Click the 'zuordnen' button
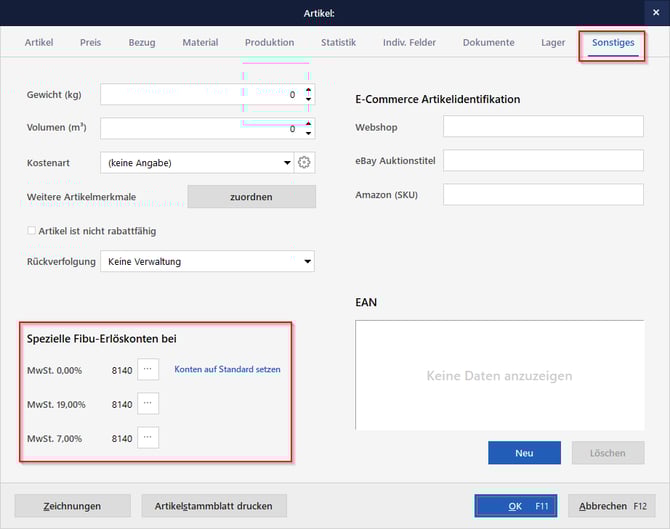The height and width of the screenshot is (529, 670). coord(251,197)
